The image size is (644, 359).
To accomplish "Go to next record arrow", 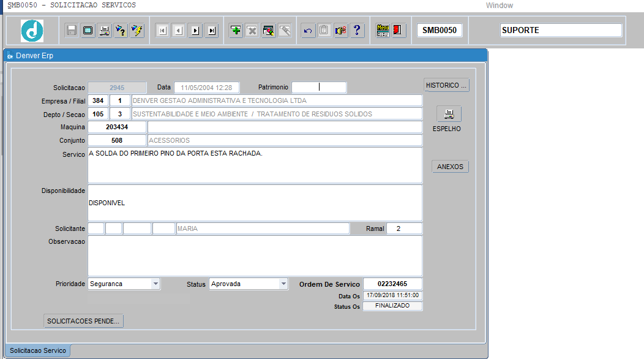I will [195, 31].
